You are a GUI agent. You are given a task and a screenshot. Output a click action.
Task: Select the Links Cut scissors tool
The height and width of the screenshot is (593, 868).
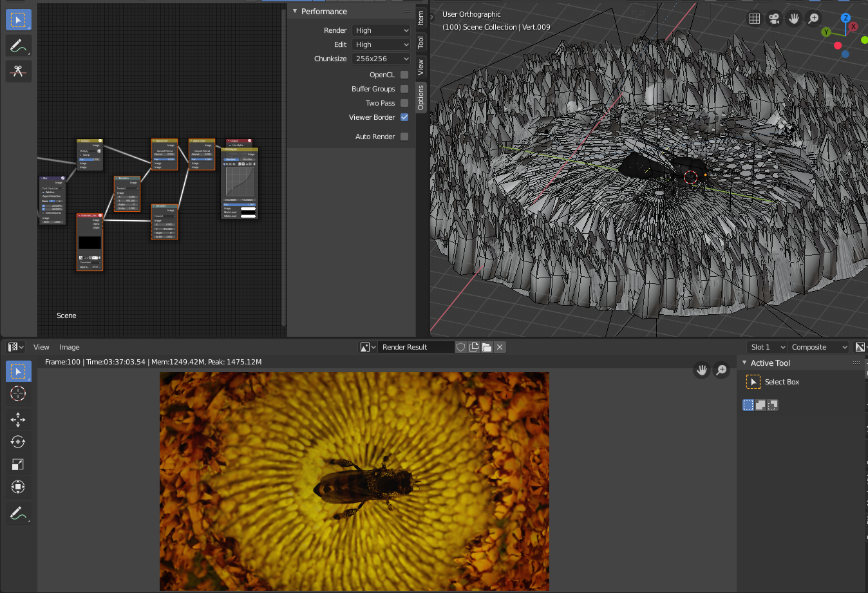point(18,71)
